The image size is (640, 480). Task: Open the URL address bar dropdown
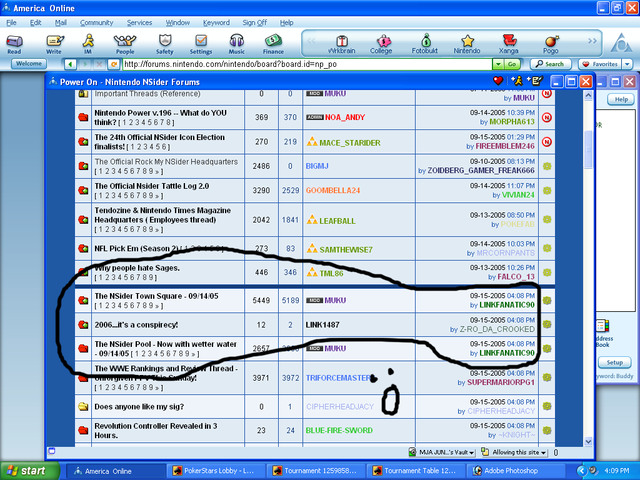click(498, 64)
